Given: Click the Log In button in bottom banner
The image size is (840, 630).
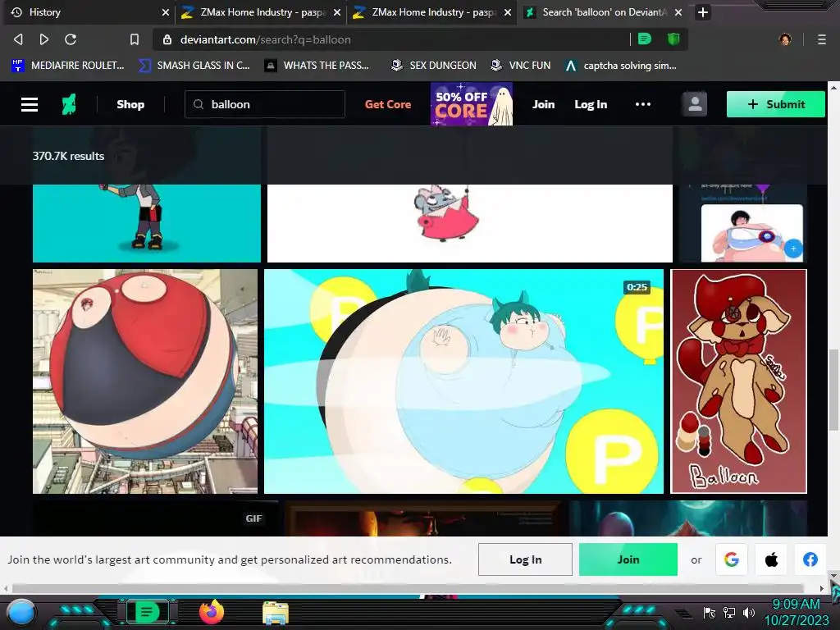Looking at the screenshot, I should tap(525, 559).
